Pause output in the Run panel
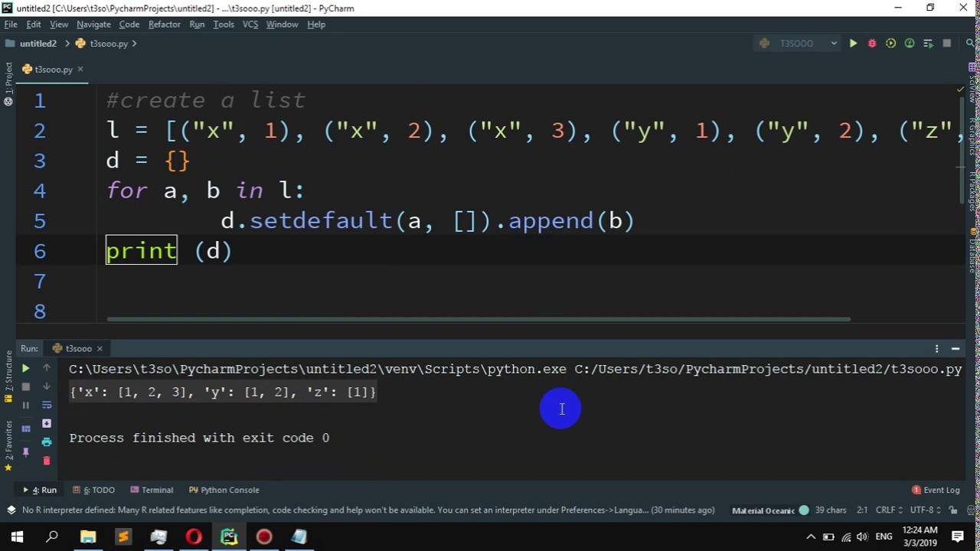980x551 pixels. click(25, 405)
